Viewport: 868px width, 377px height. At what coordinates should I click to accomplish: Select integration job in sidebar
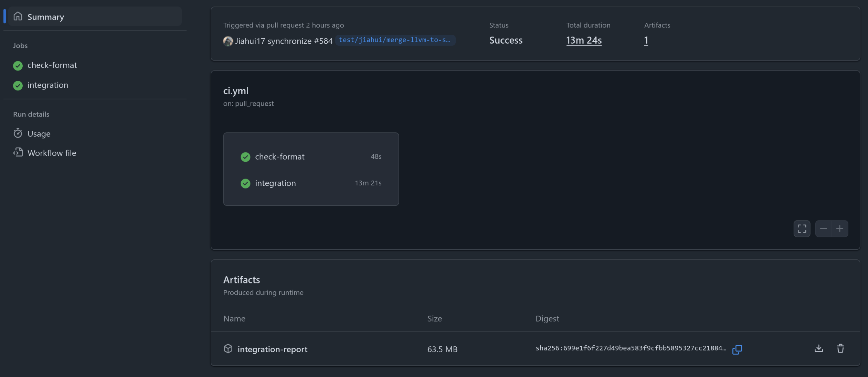click(47, 85)
